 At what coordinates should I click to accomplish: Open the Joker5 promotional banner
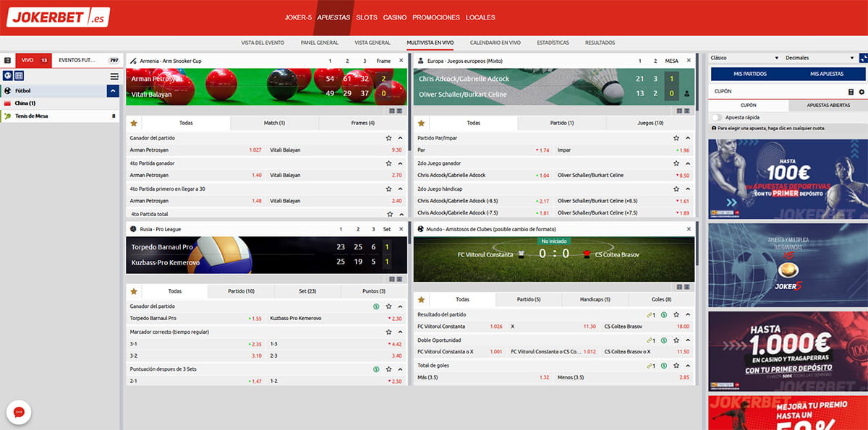[x=787, y=265]
